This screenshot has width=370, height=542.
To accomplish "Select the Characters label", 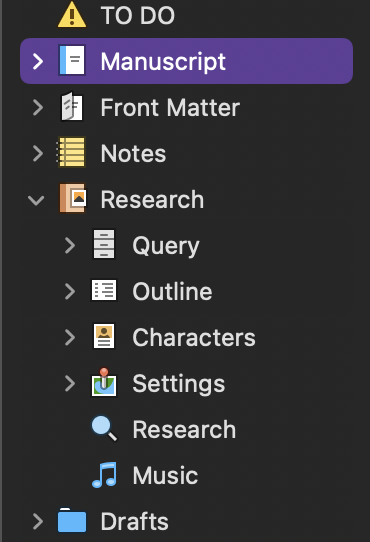I will point(194,337).
